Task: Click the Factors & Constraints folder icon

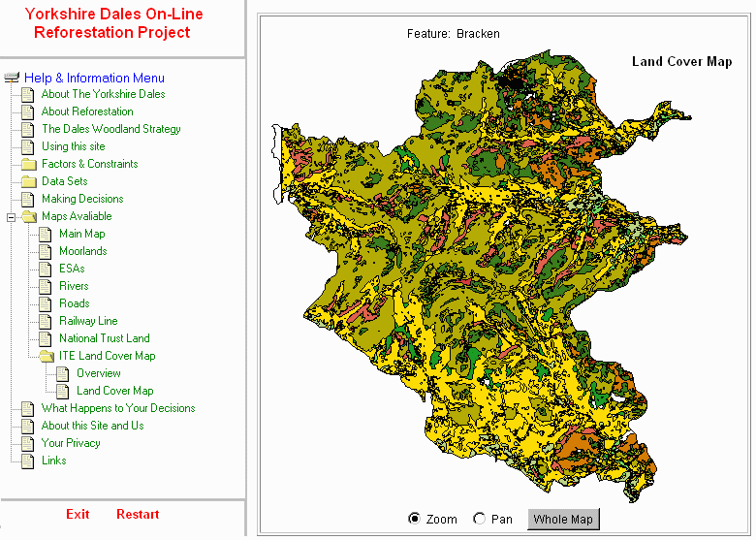Action: pos(28,164)
